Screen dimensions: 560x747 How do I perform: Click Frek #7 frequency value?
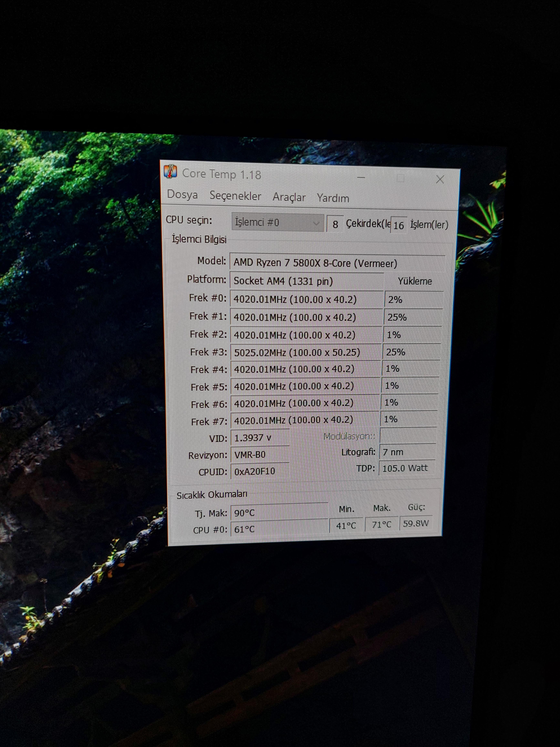(x=305, y=420)
